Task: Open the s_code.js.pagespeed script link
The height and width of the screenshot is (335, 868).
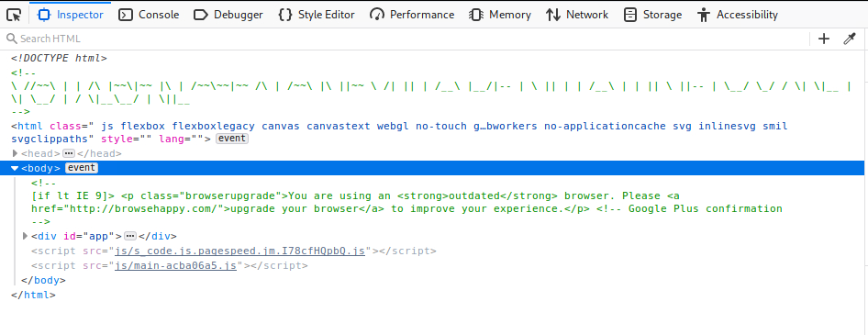Action: [x=239, y=251]
